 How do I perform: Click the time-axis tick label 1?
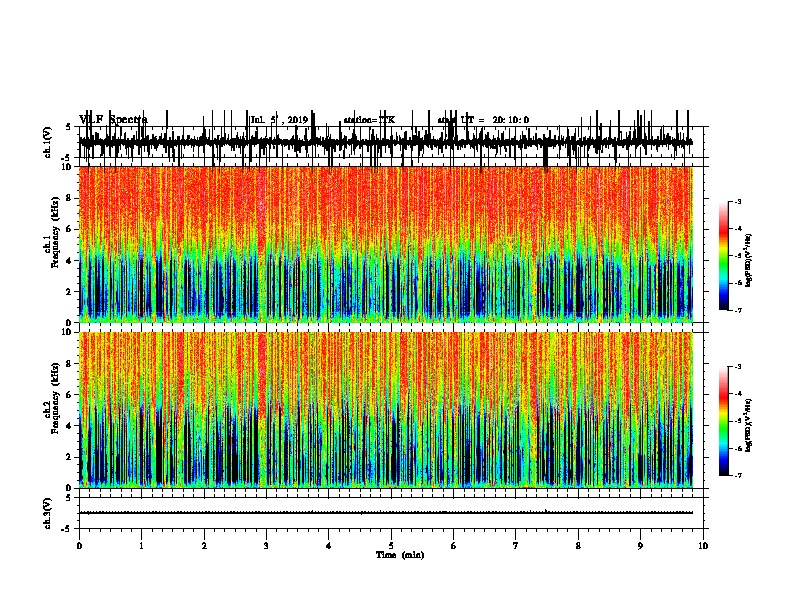[x=141, y=546]
